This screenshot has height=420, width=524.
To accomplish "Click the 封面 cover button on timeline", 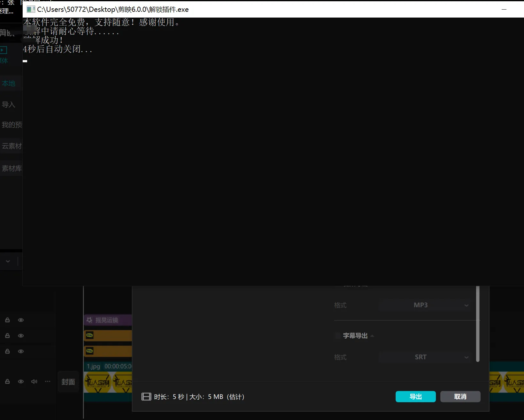I will click(x=68, y=382).
